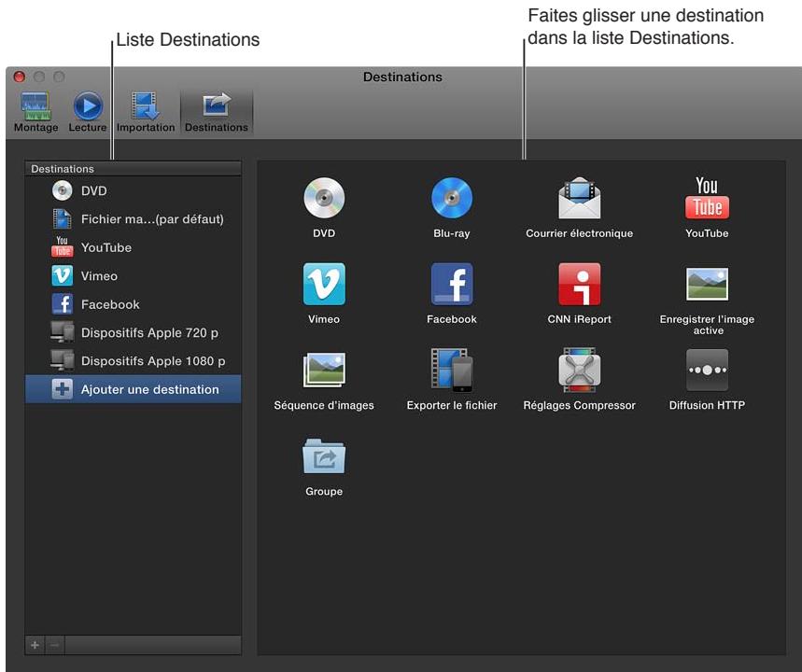
Task: Click the Destinations list header
Action: pos(133,169)
